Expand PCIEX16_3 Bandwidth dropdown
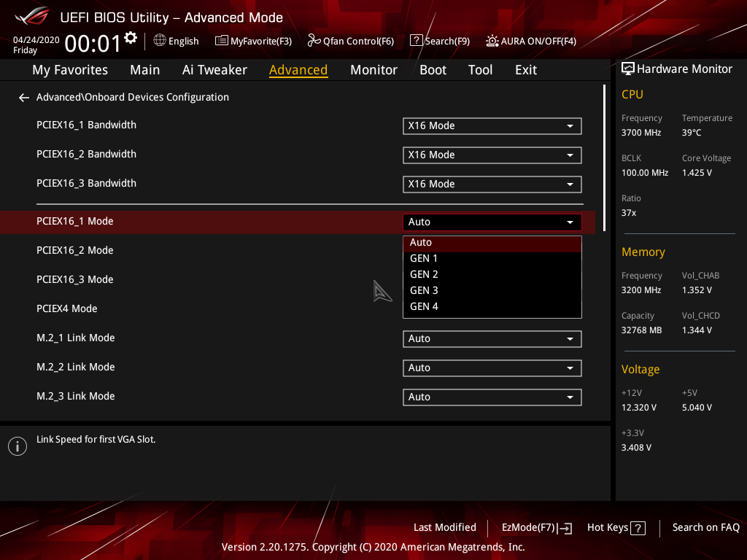Viewport: 747px width, 560px height. coord(492,184)
